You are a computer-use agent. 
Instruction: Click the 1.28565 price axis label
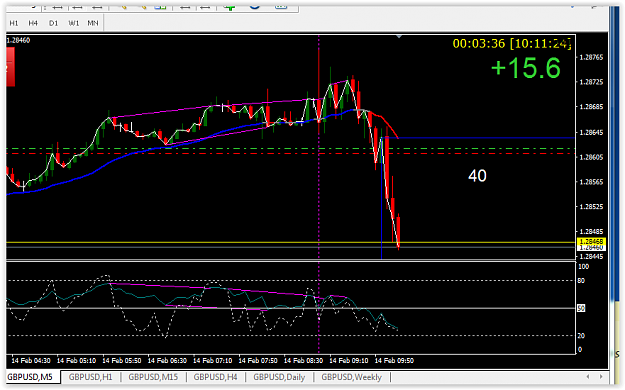pos(591,182)
